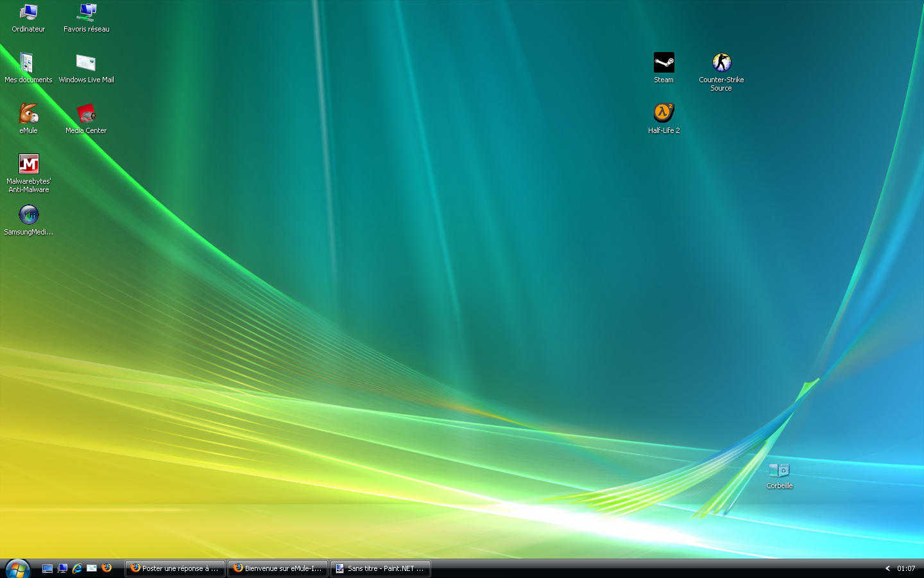The image size is (924, 578).
Task: Expand hidden system tray icons arrow
Action: (887, 568)
